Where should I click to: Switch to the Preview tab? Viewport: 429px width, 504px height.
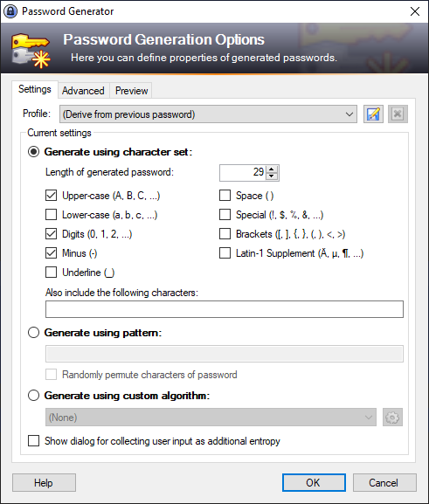click(132, 91)
